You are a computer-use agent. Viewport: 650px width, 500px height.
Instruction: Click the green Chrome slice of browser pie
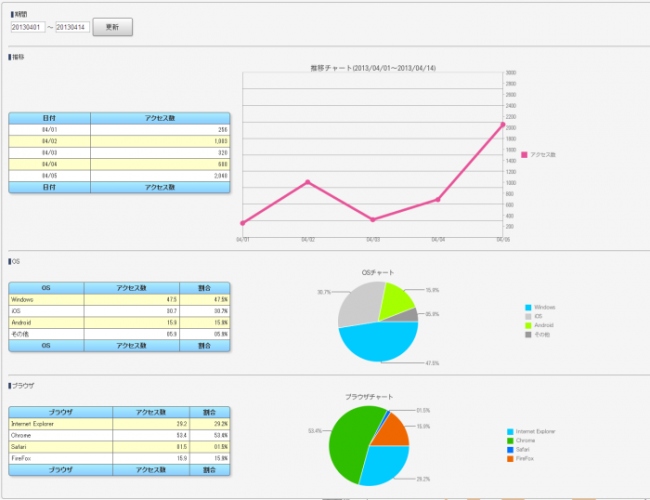[350, 444]
